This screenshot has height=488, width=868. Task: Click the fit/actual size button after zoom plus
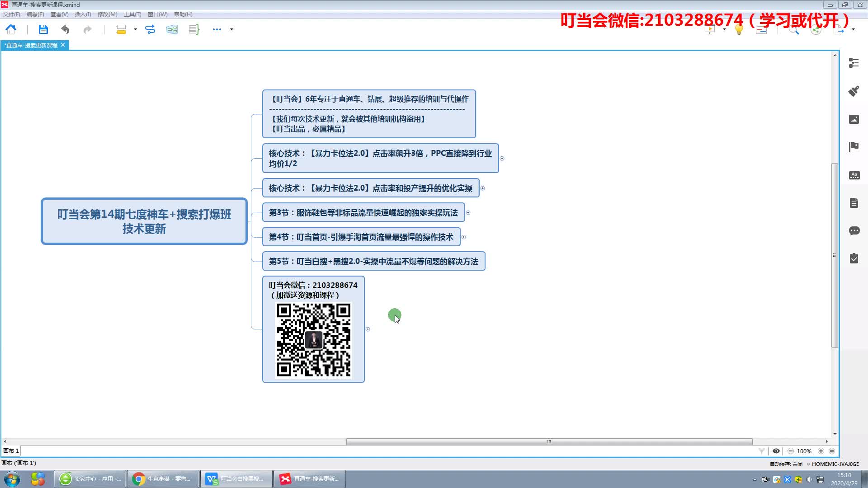click(x=832, y=451)
